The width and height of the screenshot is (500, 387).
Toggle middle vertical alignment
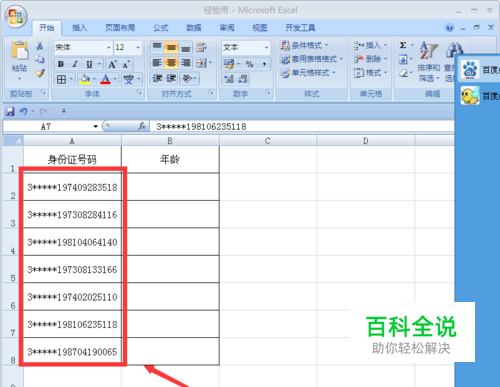coord(171,47)
